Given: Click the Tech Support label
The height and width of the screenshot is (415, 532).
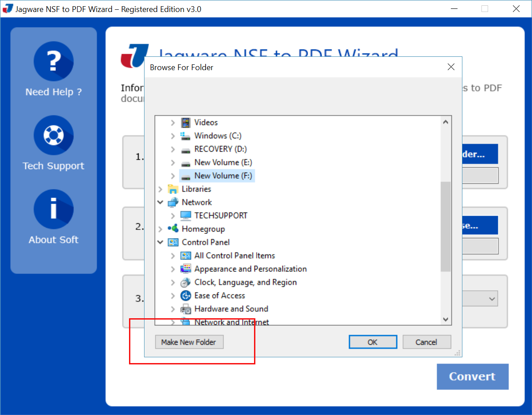Looking at the screenshot, I should coord(54,166).
